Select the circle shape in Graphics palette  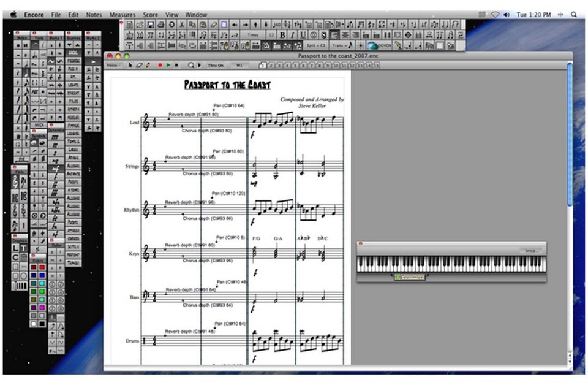point(23,276)
